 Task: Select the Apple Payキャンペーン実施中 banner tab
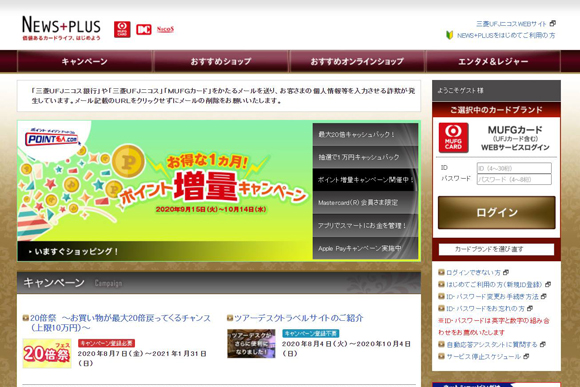click(x=365, y=248)
